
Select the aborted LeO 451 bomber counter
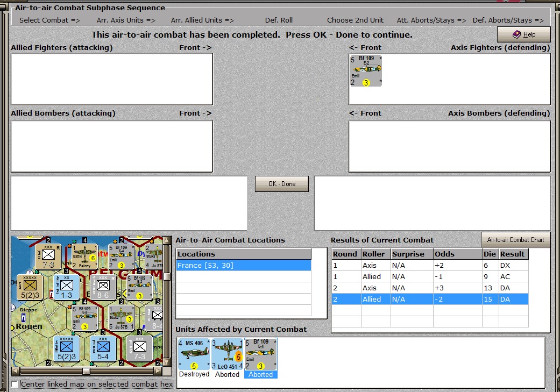point(227,354)
